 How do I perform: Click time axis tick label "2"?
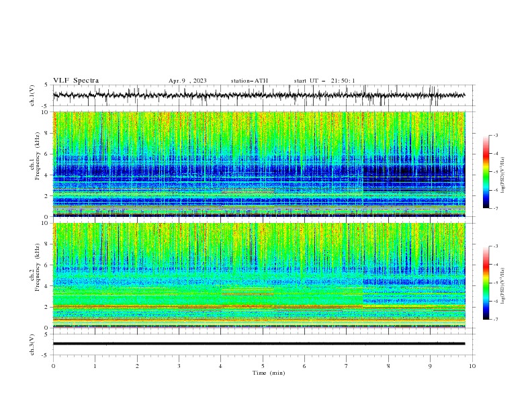pos(137,366)
